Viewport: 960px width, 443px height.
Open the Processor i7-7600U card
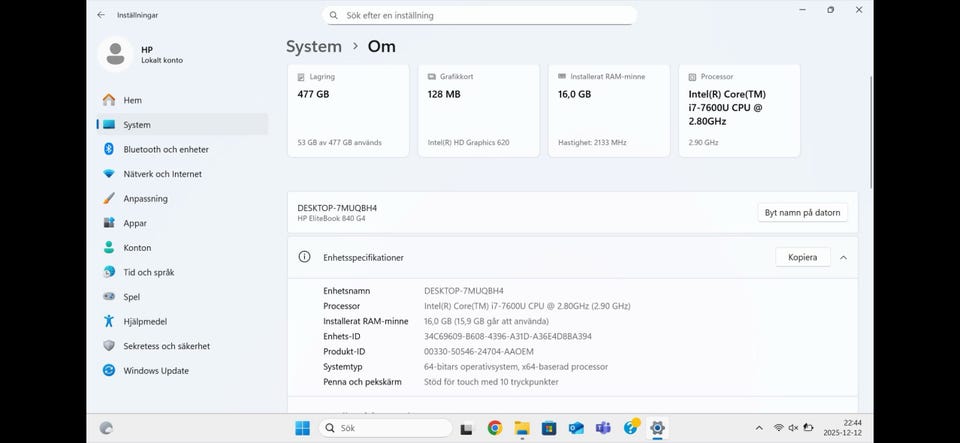point(740,111)
